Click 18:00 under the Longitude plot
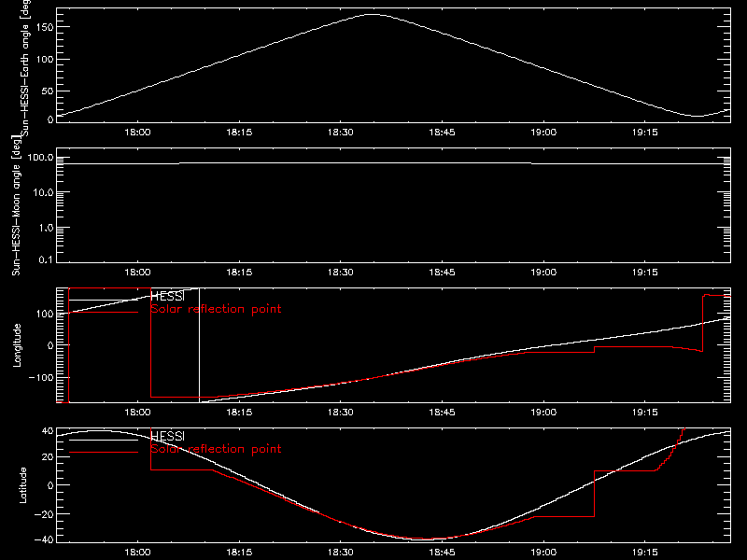The height and width of the screenshot is (560, 747). point(137,413)
